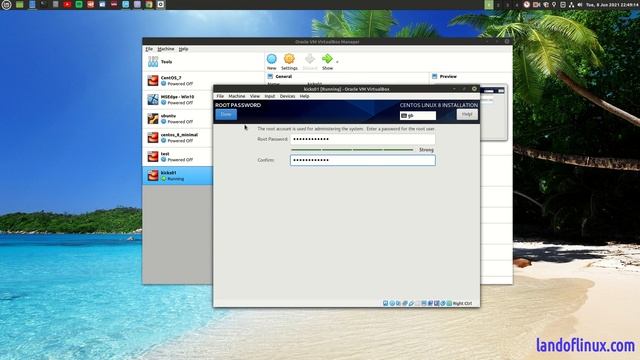
Task: Click the USB devices icon in VM status bar
Action: 411,303
